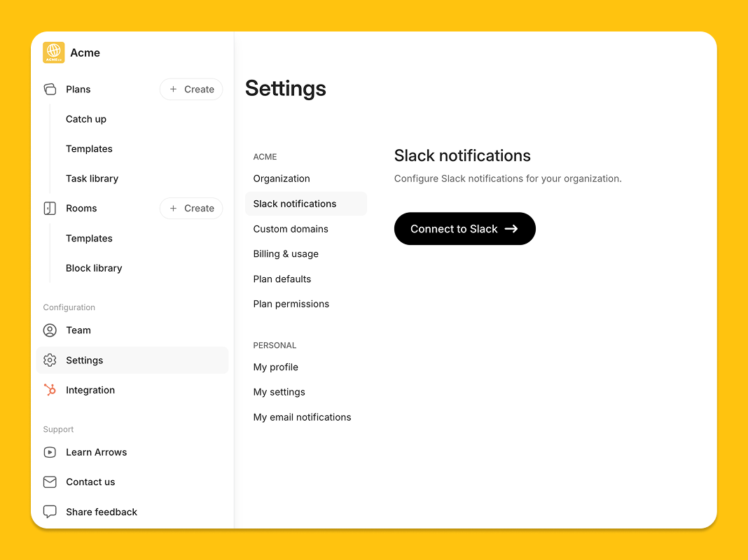Click the Team person icon
Screen dimensions: 748x560
pos(50,330)
